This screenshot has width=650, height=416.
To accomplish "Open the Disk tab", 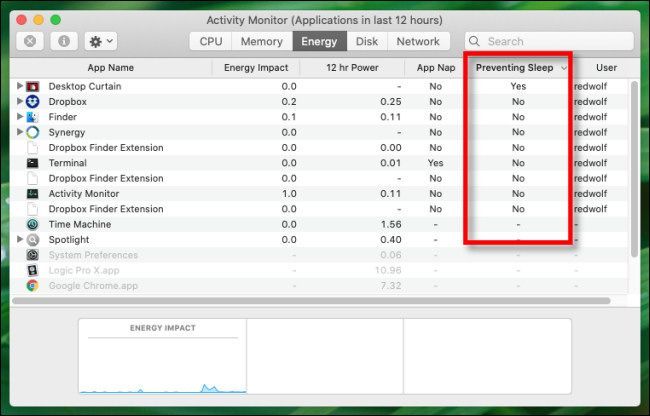I will coord(367,41).
